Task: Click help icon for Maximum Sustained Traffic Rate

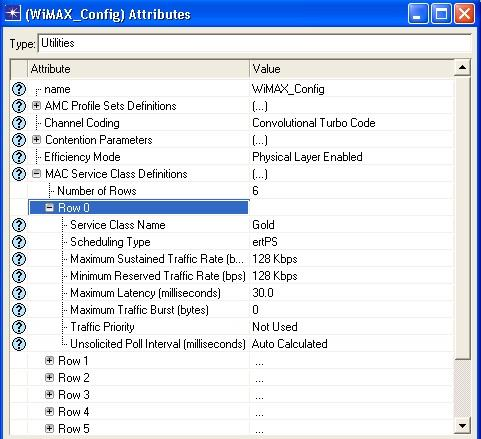Action: click(x=19, y=259)
